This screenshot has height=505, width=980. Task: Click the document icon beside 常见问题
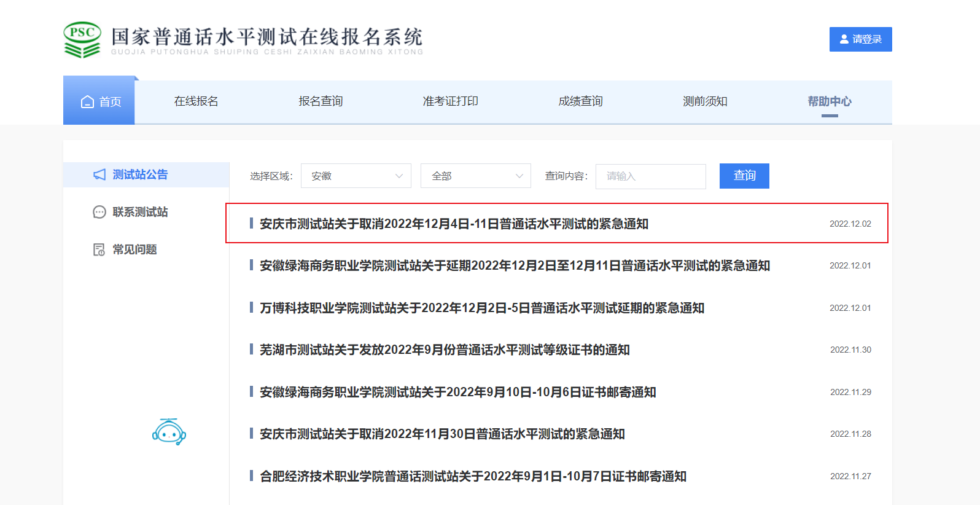[99, 249]
